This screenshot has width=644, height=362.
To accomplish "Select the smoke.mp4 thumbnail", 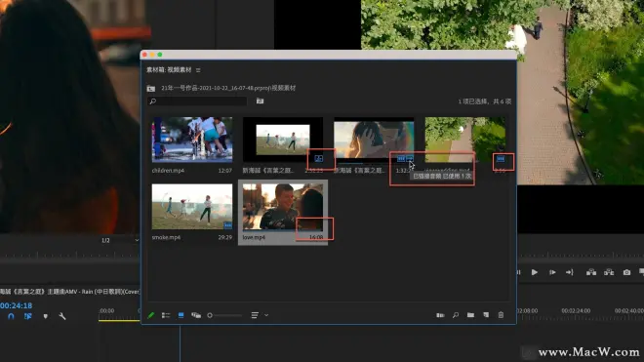I will [x=192, y=207].
